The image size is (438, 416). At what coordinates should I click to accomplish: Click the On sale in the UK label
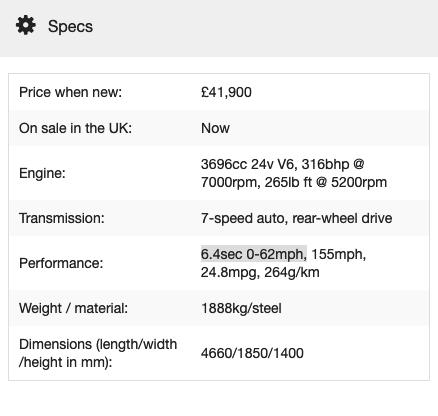76,128
